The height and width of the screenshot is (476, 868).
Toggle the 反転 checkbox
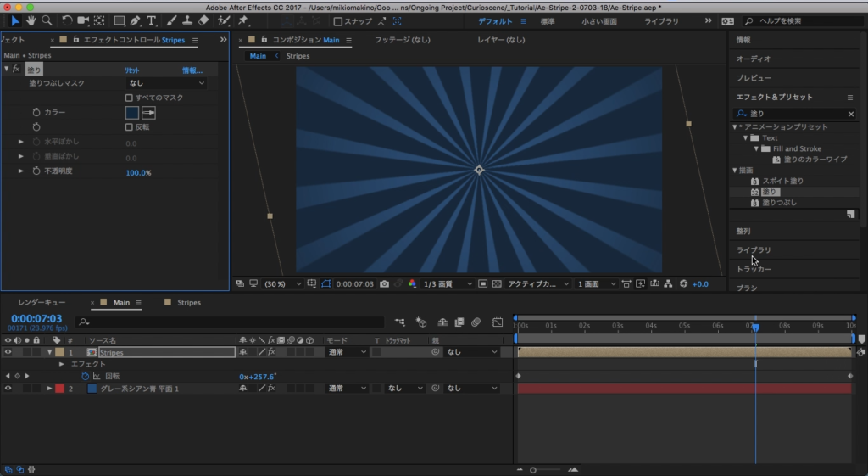[129, 127]
